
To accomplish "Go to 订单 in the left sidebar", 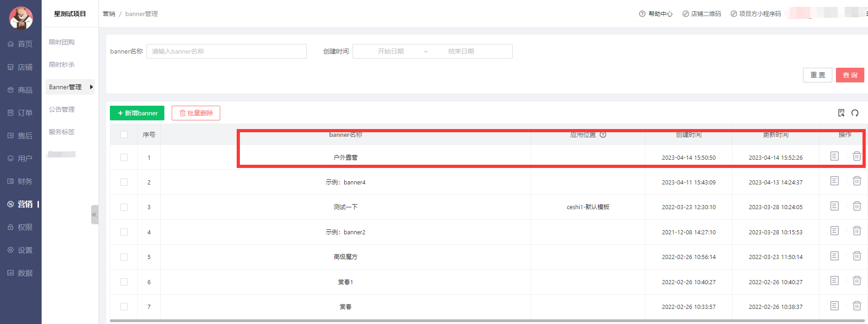I will coord(21,113).
